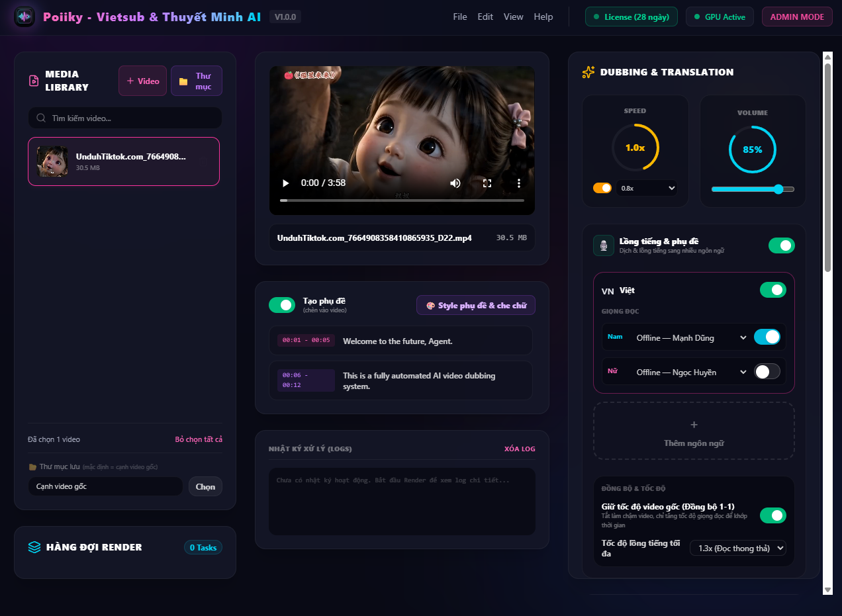Click the 00:06 - 00:12 timestamp
The width and height of the screenshot is (842, 616).
[306, 380]
